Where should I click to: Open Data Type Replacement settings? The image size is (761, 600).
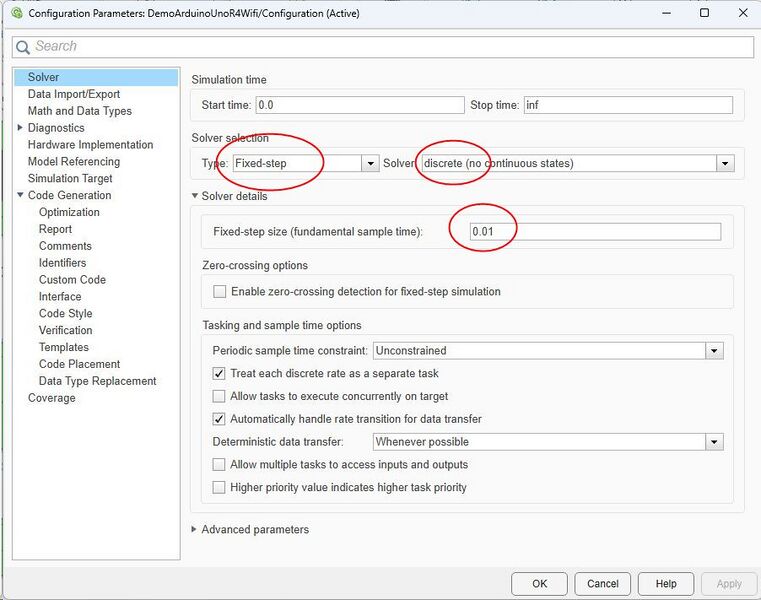tap(98, 381)
